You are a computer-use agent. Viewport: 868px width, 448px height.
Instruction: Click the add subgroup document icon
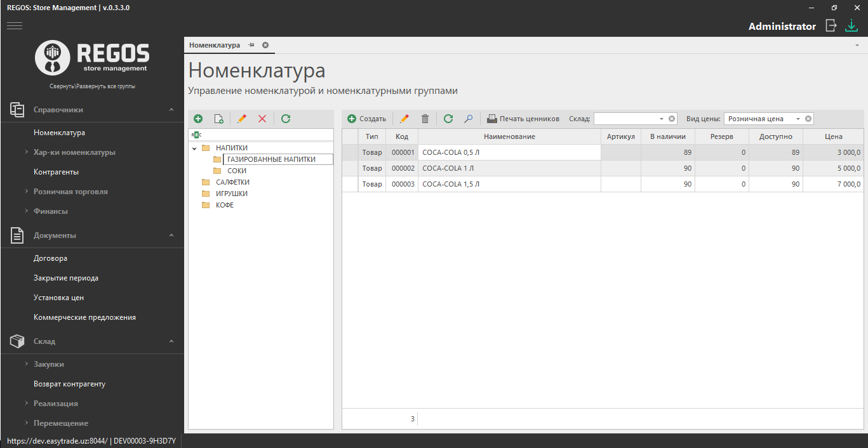(218, 119)
